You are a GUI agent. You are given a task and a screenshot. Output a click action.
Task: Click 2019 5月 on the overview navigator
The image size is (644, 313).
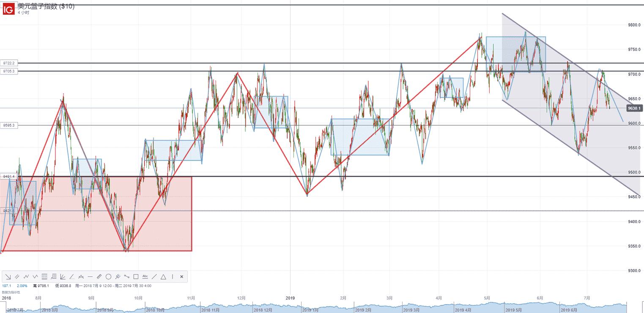click(x=514, y=310)
